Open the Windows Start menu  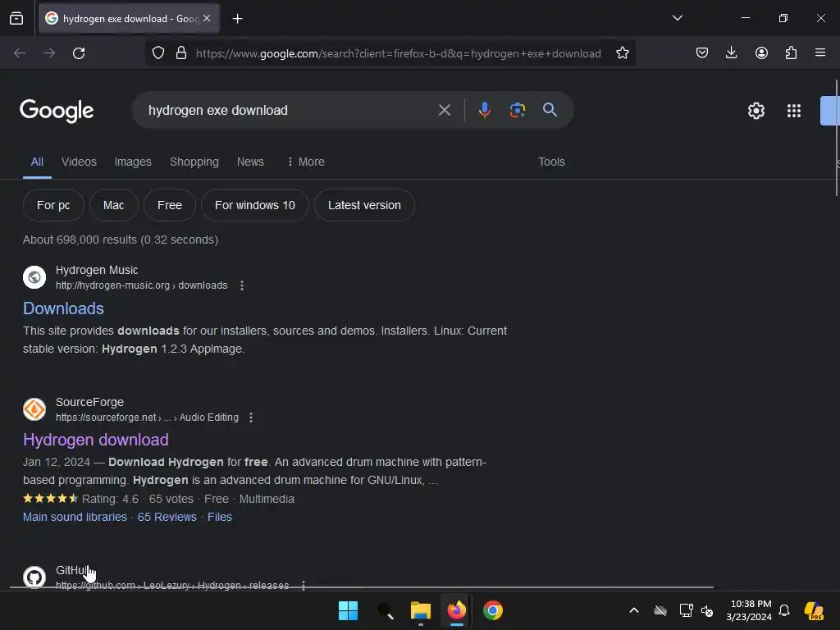(348, 610)
